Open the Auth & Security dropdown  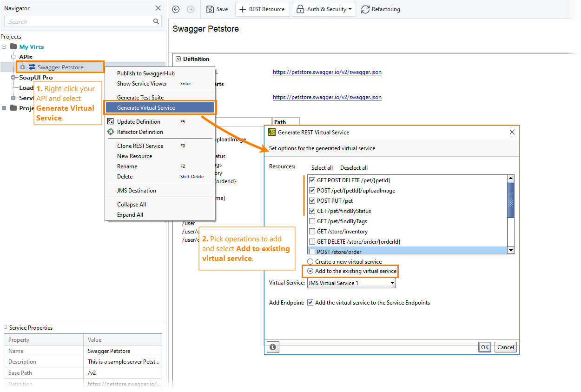pyautogui.click(x=324, y=9)
